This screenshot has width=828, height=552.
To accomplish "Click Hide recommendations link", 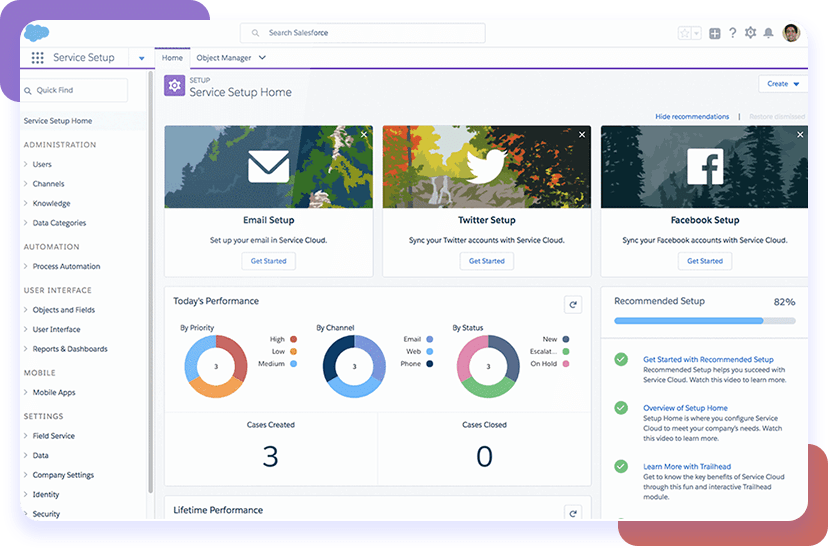I will tap(692, 117).
